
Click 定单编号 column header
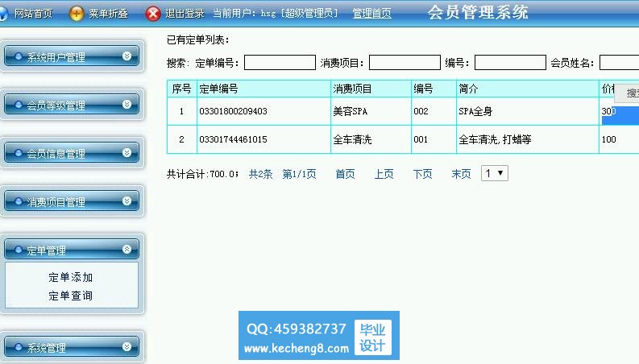point(218,89)
